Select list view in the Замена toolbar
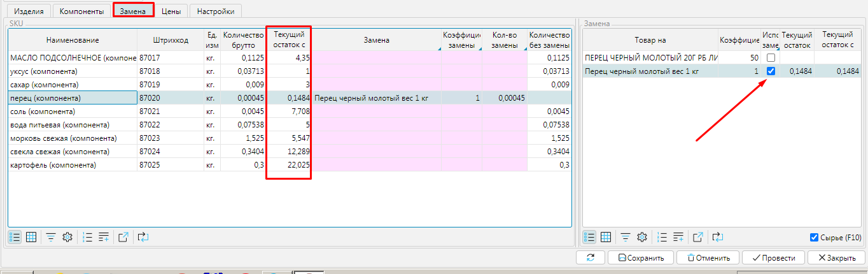Image resolution: width=868 pixels, height=274 pixels. point(589,237)
